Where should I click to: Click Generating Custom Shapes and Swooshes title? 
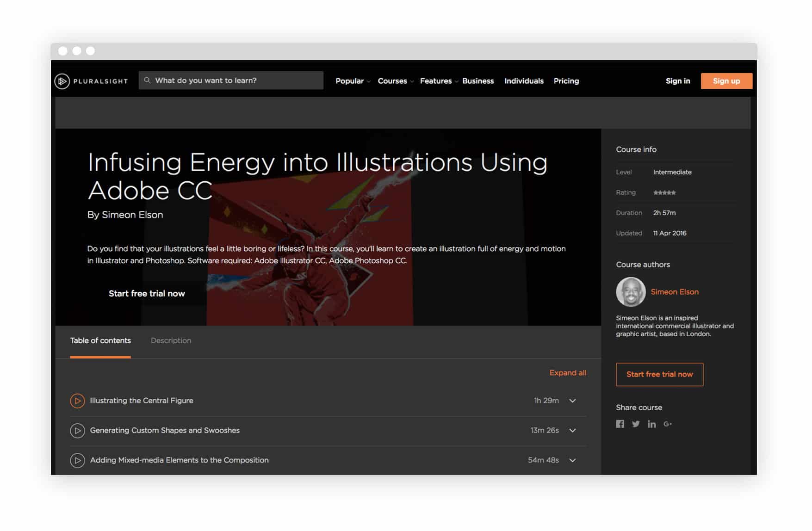[165, 431]
